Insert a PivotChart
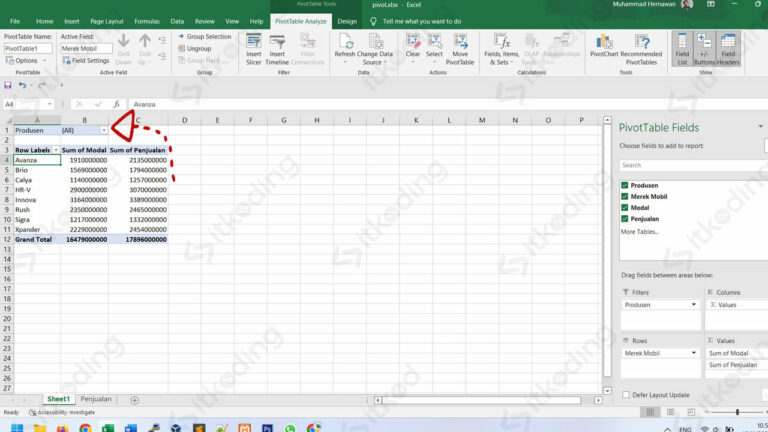 click(x=603, y=46)
